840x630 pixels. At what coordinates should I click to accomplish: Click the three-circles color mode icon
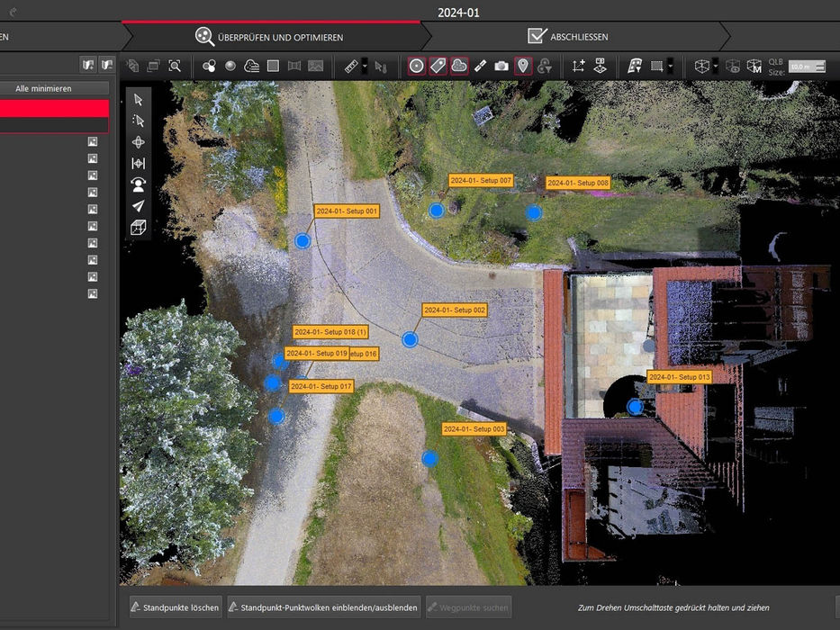(209, 66)
